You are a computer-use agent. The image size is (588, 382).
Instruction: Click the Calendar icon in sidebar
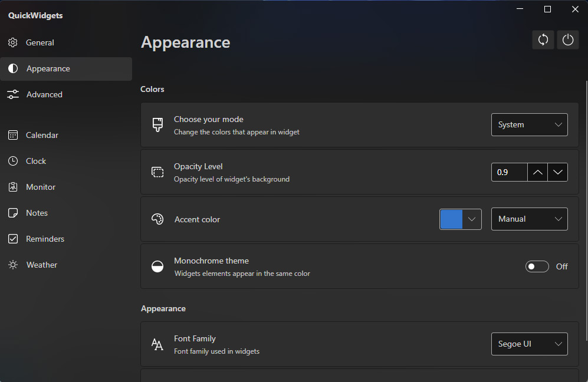(x=13, y=135)
